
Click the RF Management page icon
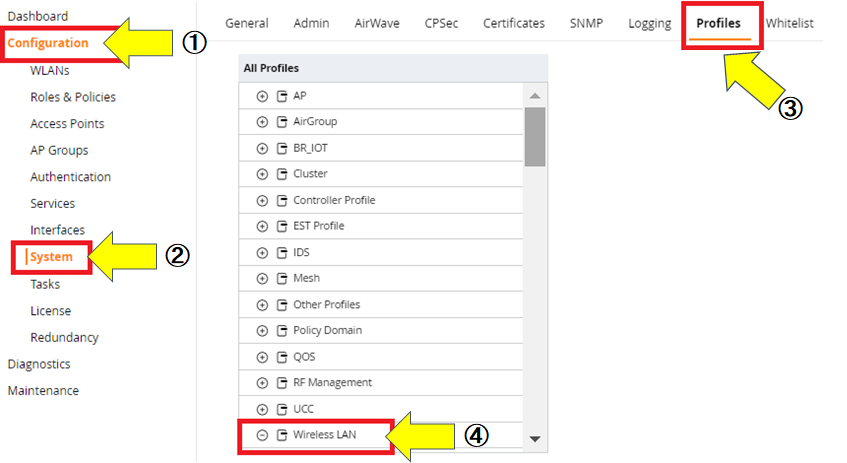(281, 383)
